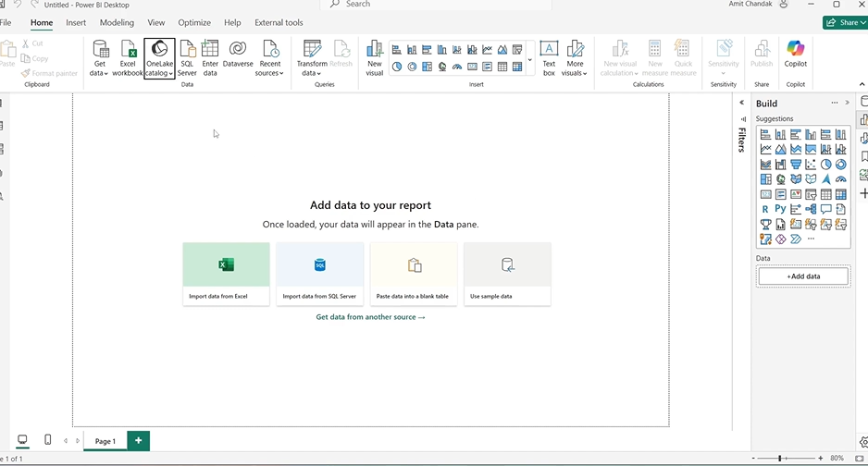The height and width of the screenshot is (466, 868).
Task: Switch to Modeling ribbon tab
Action: coord(117,23)
